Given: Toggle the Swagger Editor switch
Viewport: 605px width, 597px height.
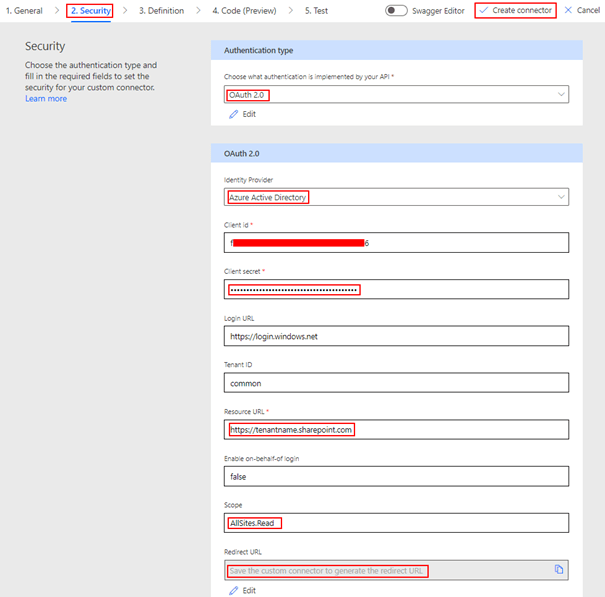Looking at the screenshot, I should point(397,10).
